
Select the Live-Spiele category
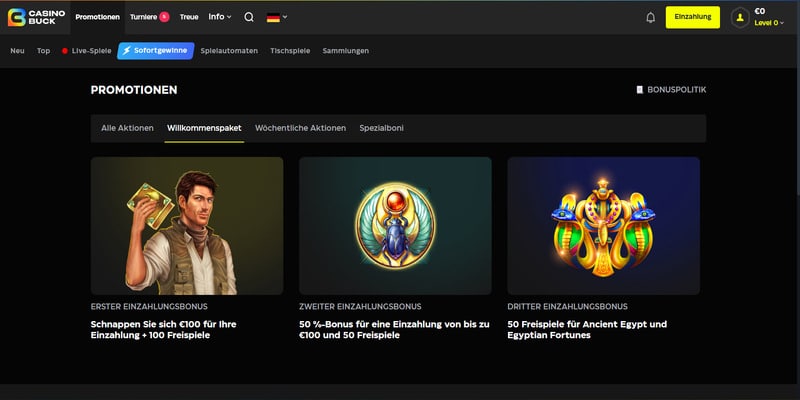(91, 51)
